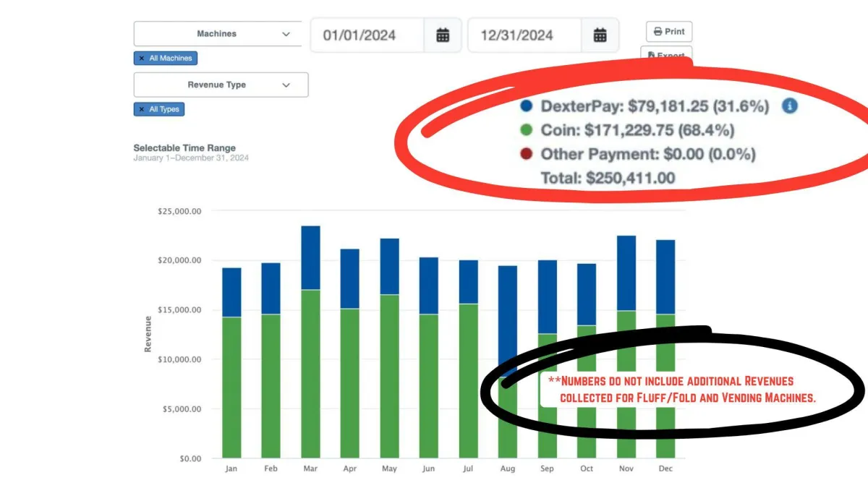Remove the All Machines filter tag
Image resolution: width=868 pixels, height=488 pixels.
[142, 59]
